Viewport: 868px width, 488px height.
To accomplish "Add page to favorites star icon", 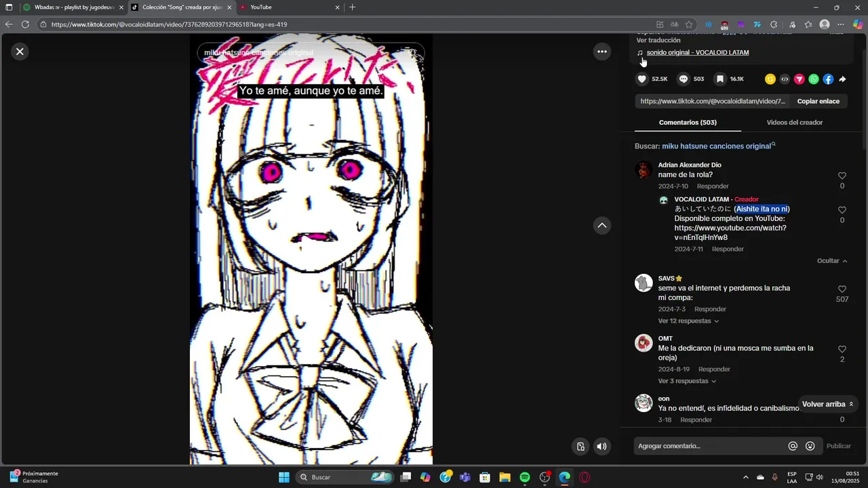I will tap(689, 24).
